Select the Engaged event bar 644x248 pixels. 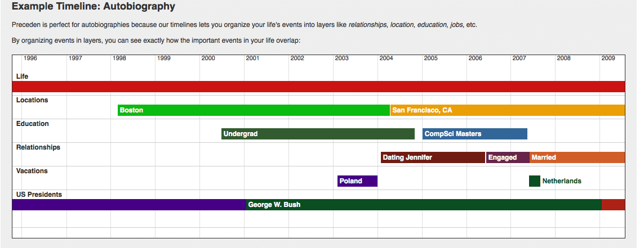pyautogui.click(x=508, y=157)
